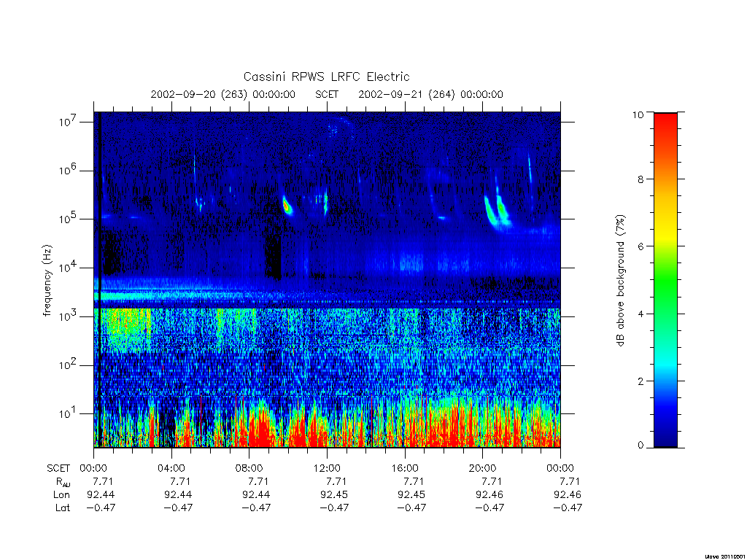Click the dark blue bottom of the color bar
The height and width of the screenshot is (560, 747).
[x=665, y=438]
